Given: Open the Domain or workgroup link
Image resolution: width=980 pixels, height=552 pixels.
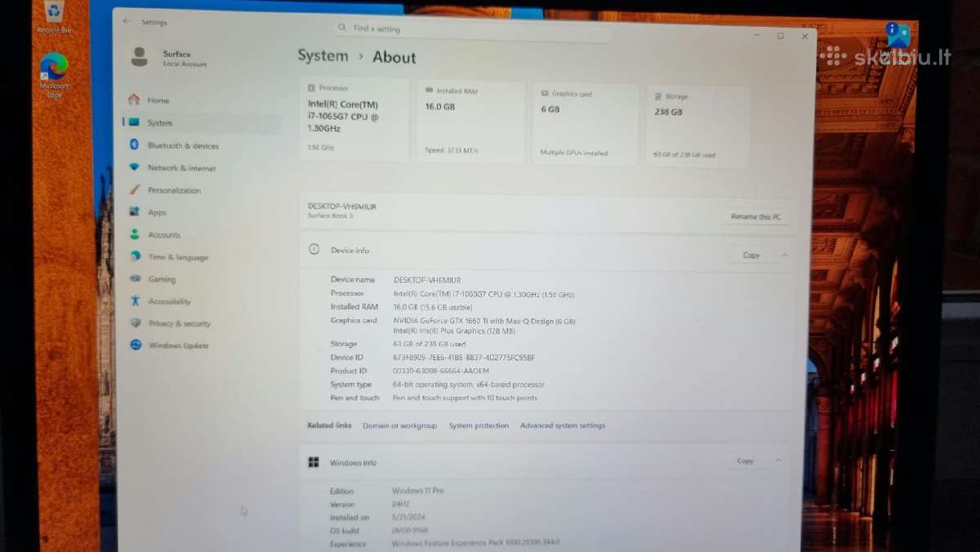Looking at the screenshot, I should (400, 425).
